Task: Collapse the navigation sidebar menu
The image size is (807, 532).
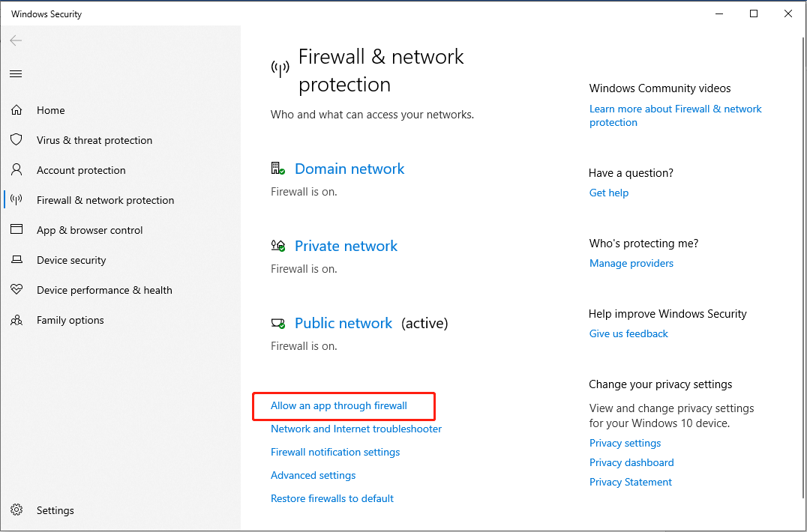Action: [16, 73]
